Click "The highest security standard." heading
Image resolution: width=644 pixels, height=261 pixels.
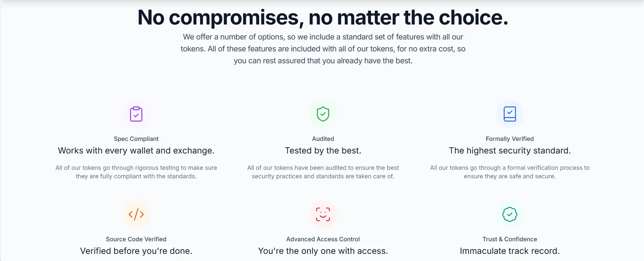[509, 151]
